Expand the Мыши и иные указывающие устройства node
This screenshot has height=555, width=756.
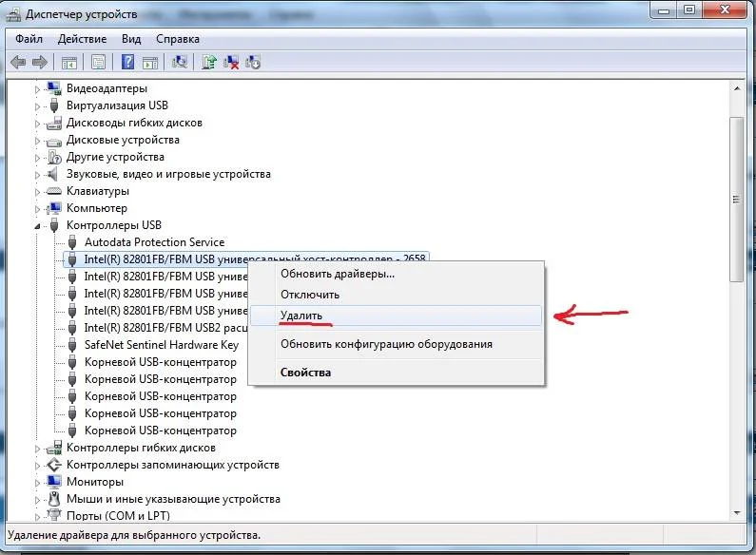point(37,500)
